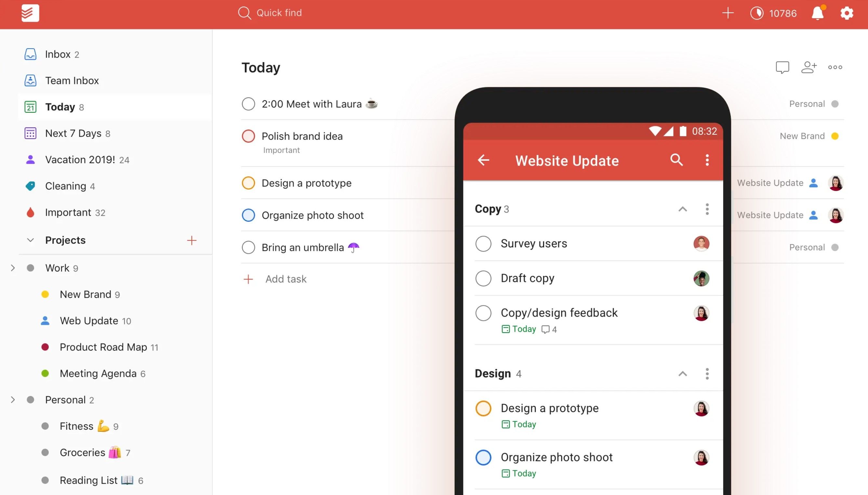The image size is (868, 495).
Task: Open the more options ellipsis icon
Action: pos(835,67)
